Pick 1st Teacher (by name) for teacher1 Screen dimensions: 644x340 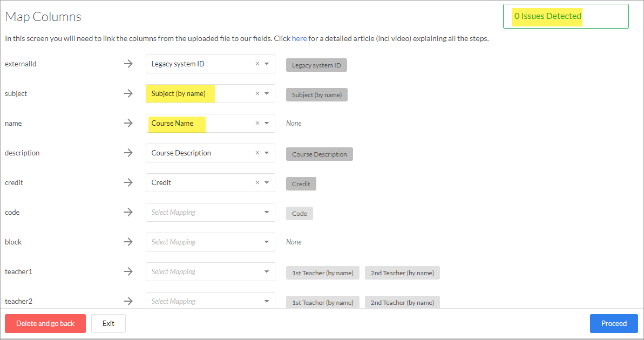323,273
